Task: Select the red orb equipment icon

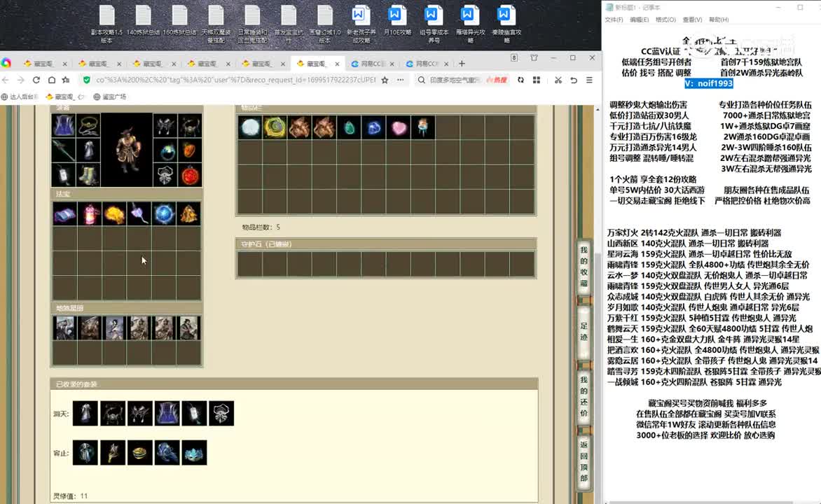Action: pos(190,175)
